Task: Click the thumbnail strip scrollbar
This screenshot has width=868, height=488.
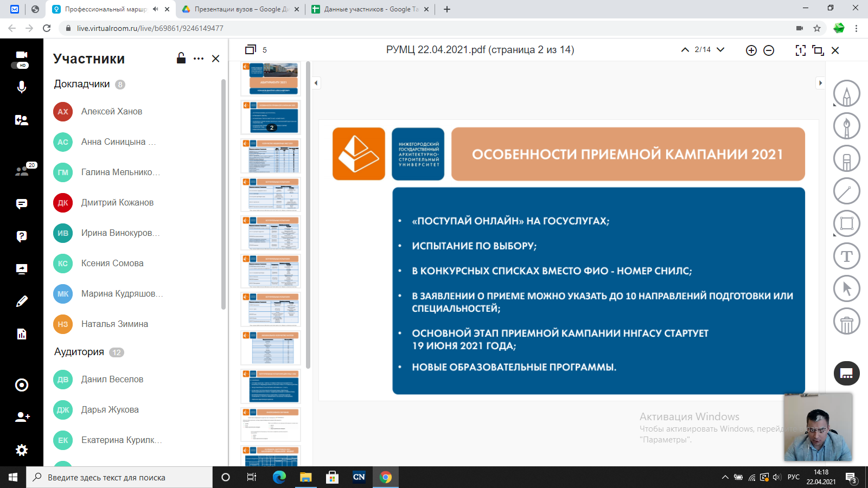Action: 308,215
